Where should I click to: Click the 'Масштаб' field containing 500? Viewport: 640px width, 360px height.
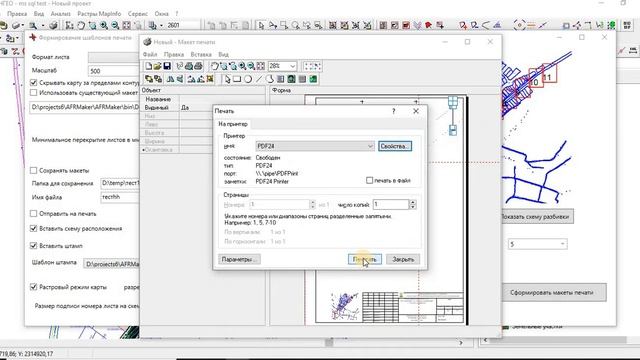(114, 71)
